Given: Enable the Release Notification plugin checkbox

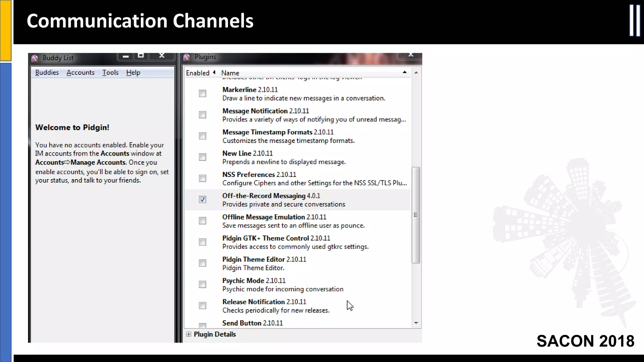Looking at the screenshot, I should point(203,305).
